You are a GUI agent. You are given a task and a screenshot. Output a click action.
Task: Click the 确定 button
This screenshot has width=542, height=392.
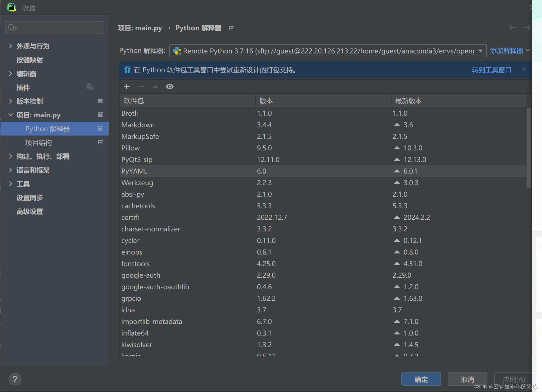pyautogui.click(x=421, y=379)
